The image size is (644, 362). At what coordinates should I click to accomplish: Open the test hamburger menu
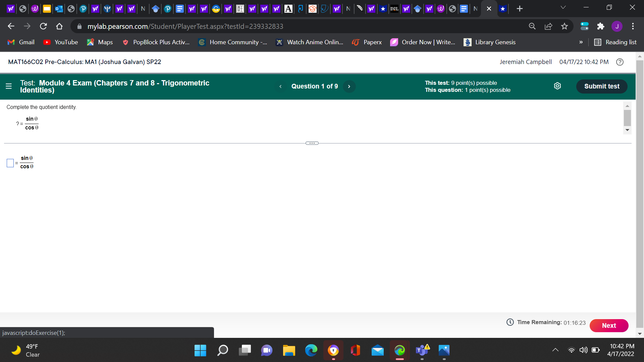pyautogui.click(x=9, y=86)
